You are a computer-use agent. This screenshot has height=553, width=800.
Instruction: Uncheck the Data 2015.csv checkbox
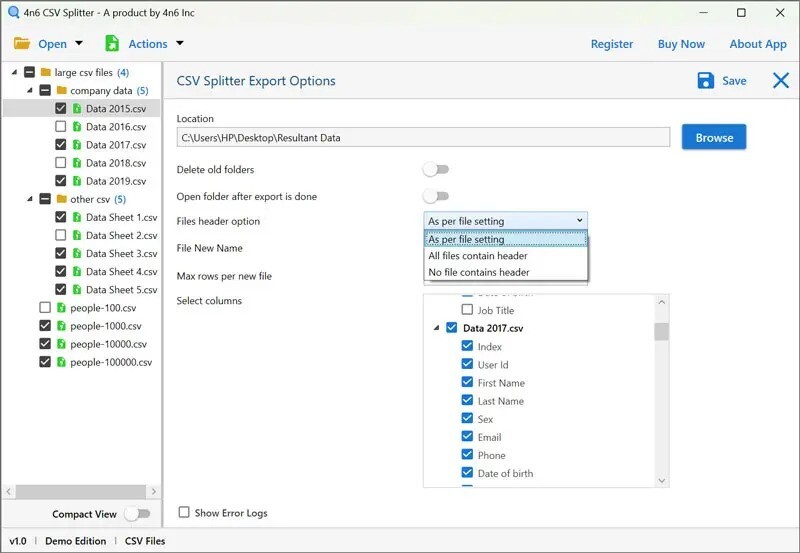(x=61, y=109)
